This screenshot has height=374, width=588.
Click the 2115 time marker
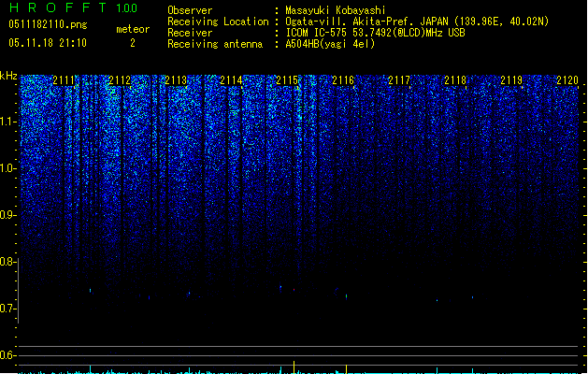pos(287,80)
